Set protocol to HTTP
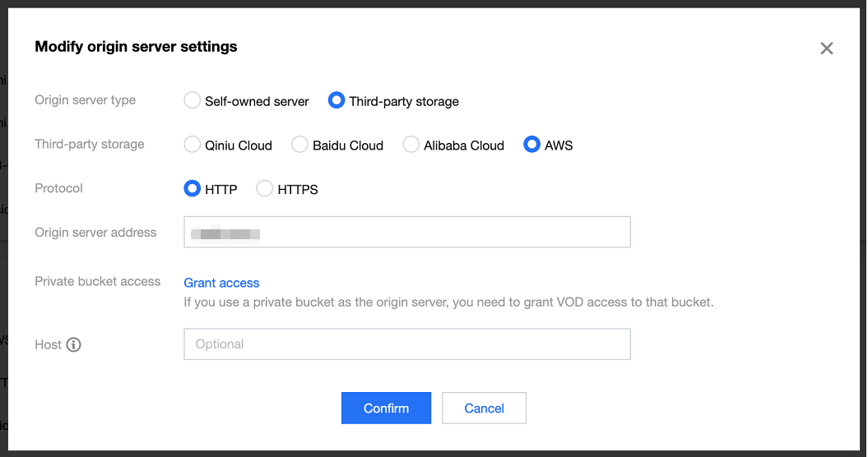Image resolution: width=868 pixels, height=457 pixels. [192, 189]
